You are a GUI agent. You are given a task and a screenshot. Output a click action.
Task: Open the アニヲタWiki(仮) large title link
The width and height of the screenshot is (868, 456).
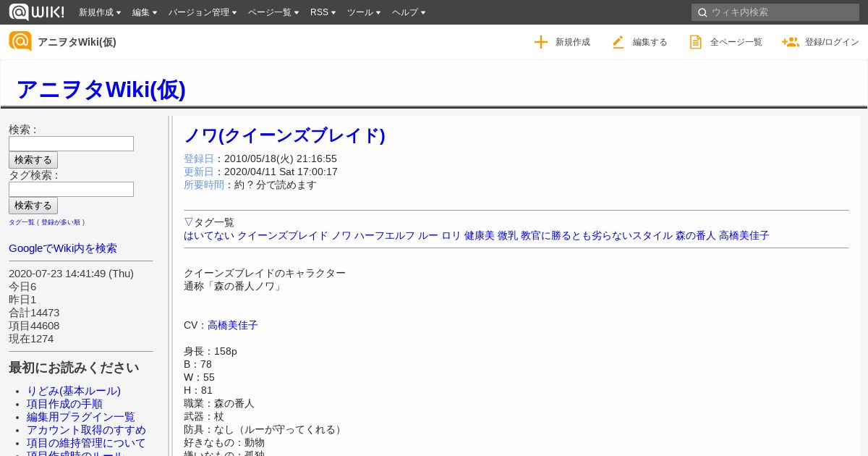[x=101, y=89]
